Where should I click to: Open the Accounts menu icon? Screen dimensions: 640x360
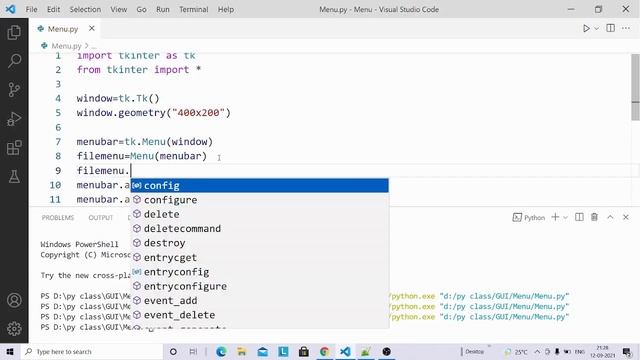click(x=14, y=300)
